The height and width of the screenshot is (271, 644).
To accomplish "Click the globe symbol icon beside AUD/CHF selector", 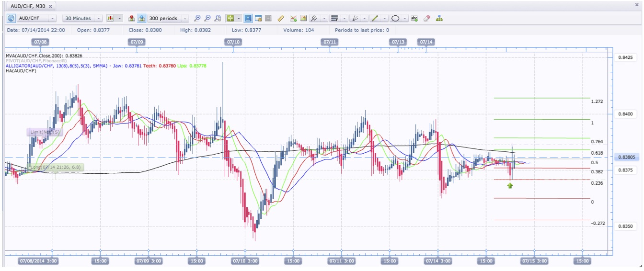I will click(11, 18).
